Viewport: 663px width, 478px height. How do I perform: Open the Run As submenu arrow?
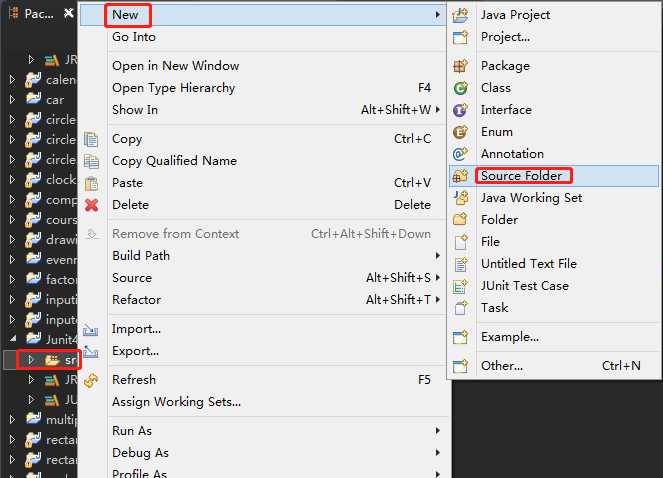[x=438, y=431]
